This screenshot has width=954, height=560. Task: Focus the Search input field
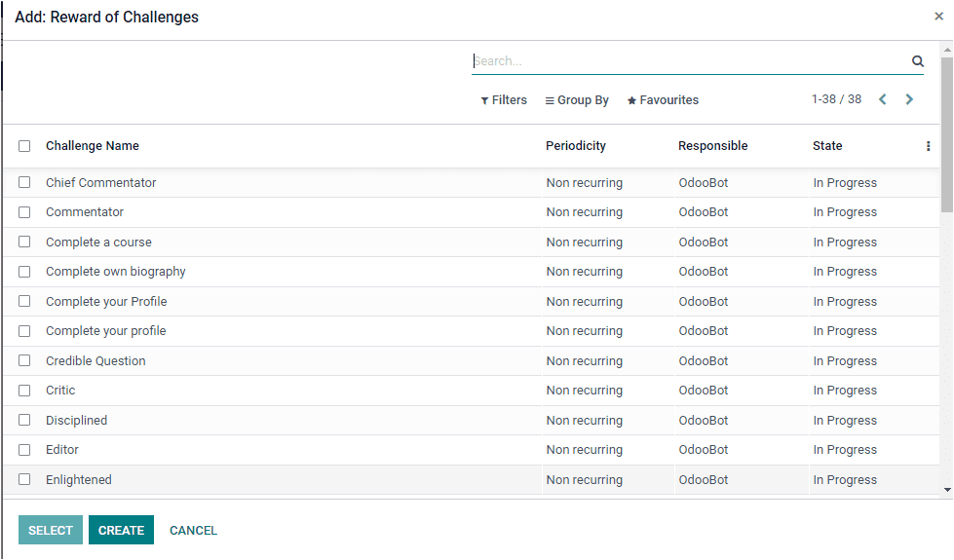(687, 61)
